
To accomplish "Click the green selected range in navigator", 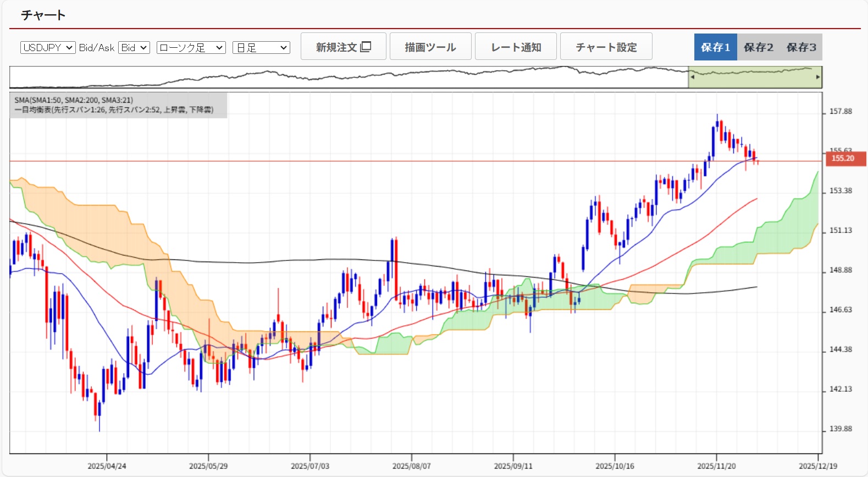I will (755, 78).
